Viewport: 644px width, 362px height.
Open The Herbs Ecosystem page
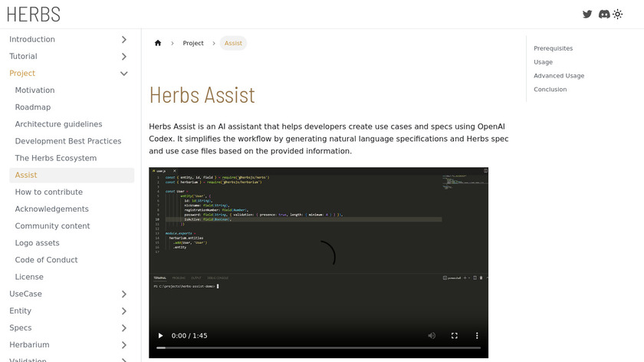point(56,158)
